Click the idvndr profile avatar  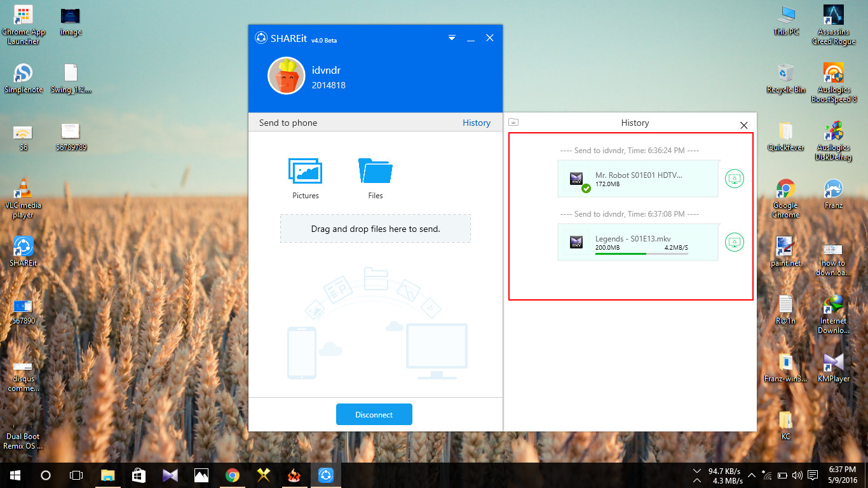[287, 76]
